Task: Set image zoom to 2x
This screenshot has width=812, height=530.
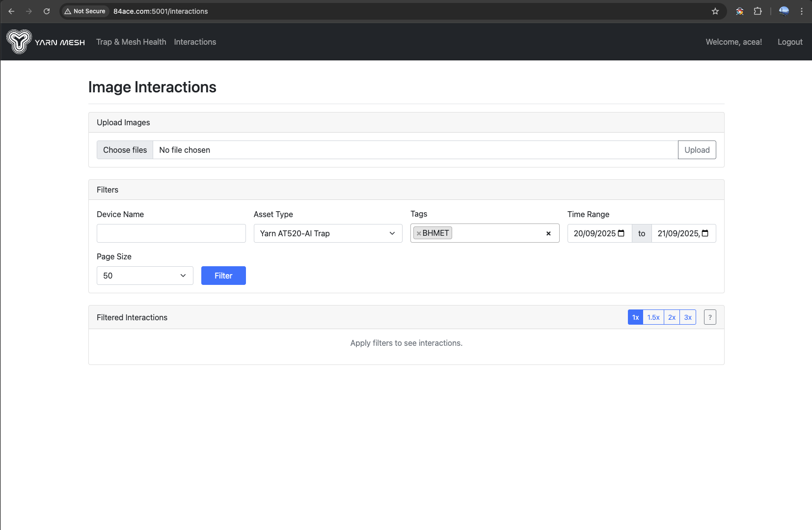Action: 672,317
